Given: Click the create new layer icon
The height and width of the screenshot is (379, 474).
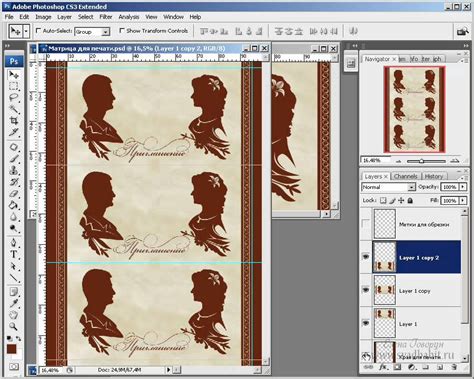Looking at the screenshot, I should coord(440,367).
